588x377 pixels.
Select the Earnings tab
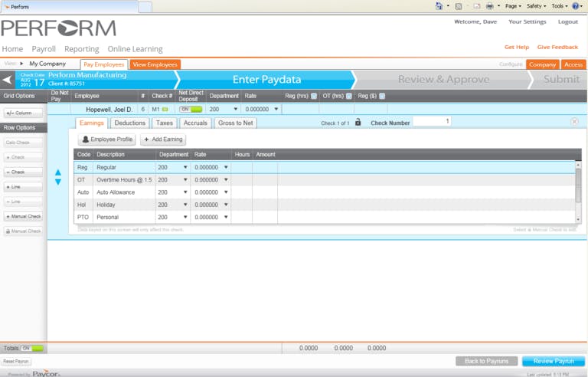click(x=92, y=123)
